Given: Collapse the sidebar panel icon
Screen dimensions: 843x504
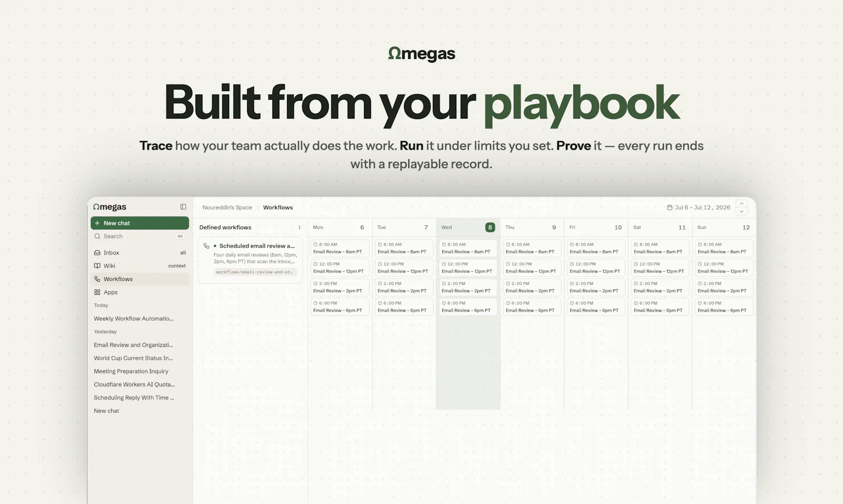Looking at the screenshot, I should [183, 207].
